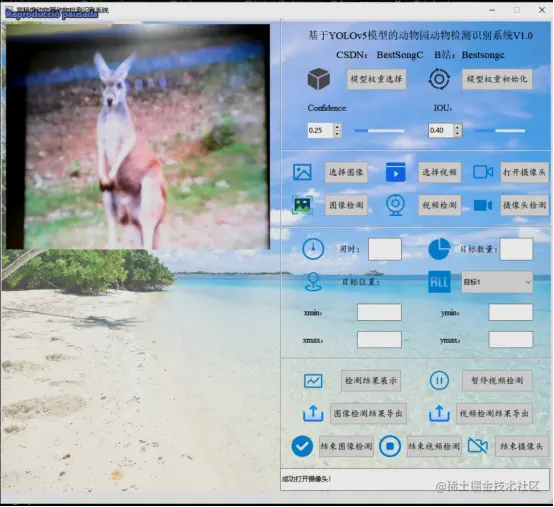The image size is (554, 507).
Task: Click the 模型权重选择 button
Action: [376, 79]
